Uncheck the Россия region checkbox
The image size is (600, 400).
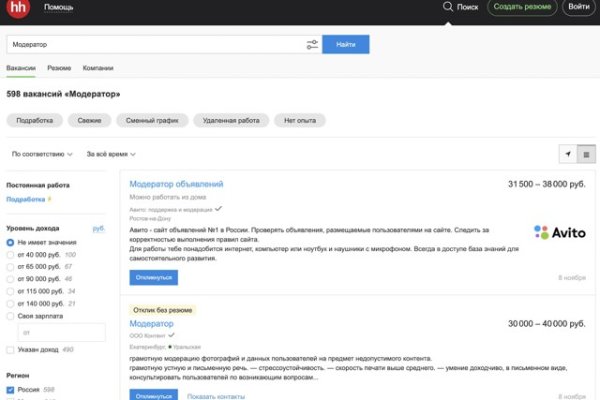11,390
